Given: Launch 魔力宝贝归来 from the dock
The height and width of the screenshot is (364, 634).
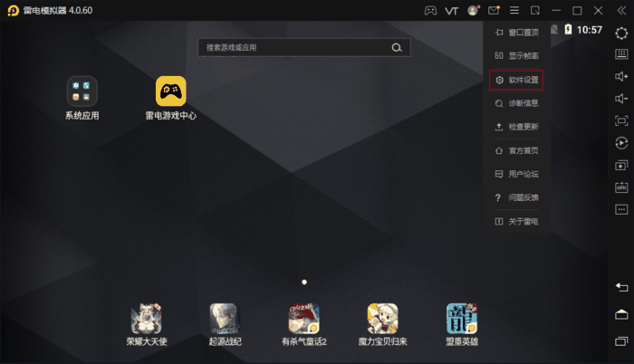Looking at the screenshot, I should click(382, 319).
